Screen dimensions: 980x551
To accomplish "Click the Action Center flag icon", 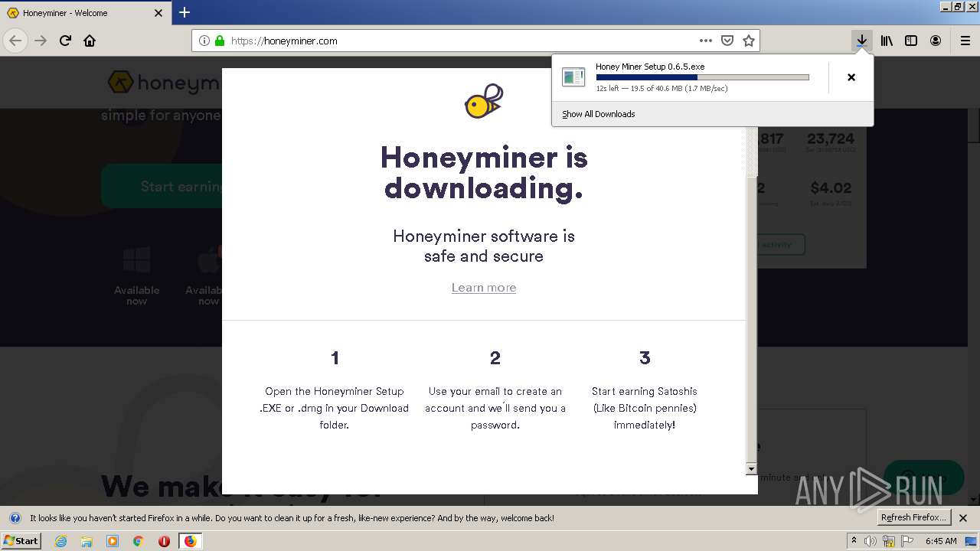I will click(906, 541).
